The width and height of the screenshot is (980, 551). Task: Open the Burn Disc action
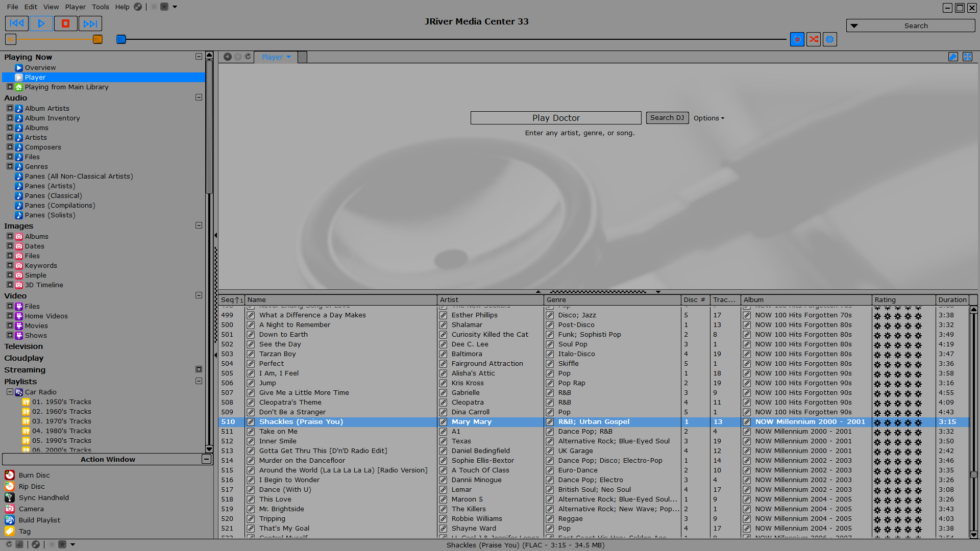pyautogui.click(x=34, y=475)
